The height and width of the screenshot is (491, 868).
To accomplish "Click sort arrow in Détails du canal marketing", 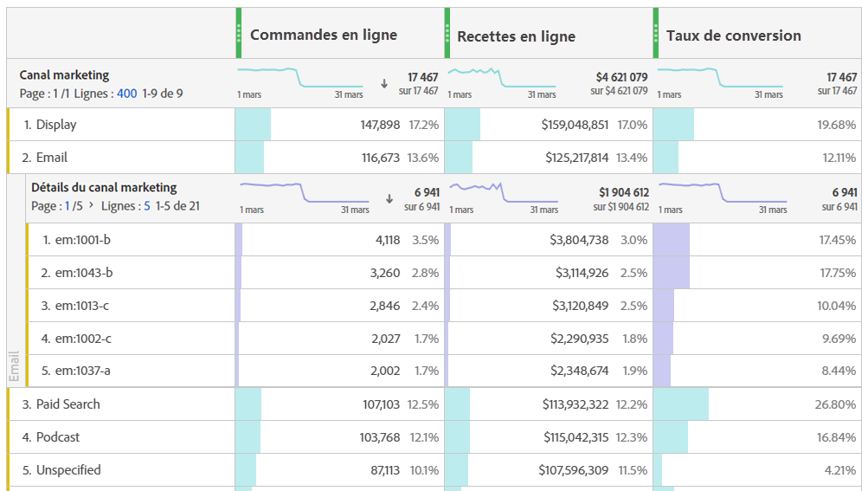I will pos(389,199).
